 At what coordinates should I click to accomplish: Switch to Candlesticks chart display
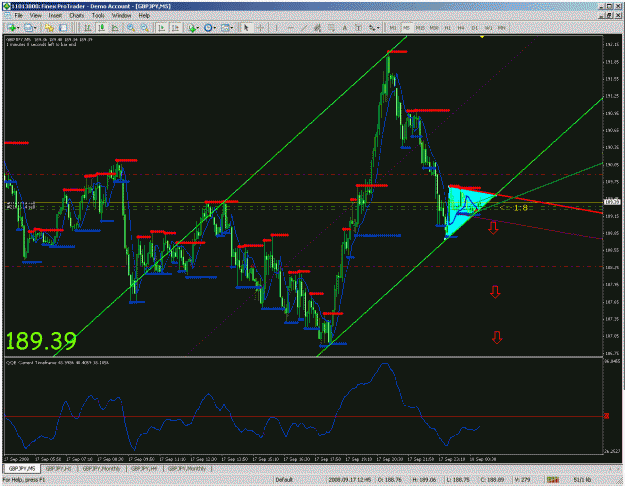point(101,28)
